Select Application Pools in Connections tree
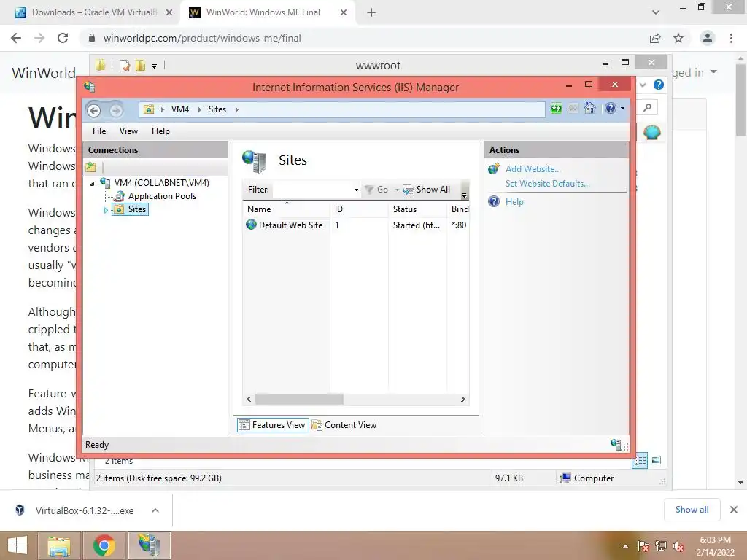 [162, 195]
